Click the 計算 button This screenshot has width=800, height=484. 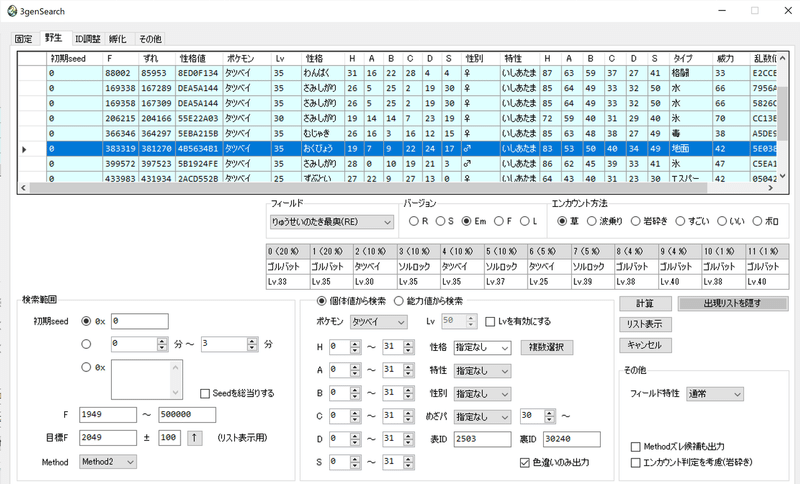click(645, 303)
